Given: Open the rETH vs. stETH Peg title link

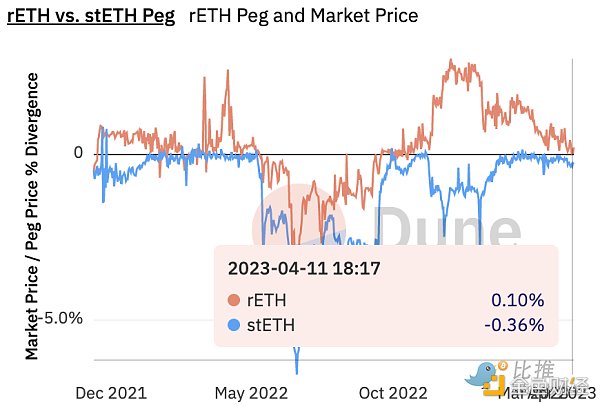Looking at the screenshot, I should [x=90, y=16].
